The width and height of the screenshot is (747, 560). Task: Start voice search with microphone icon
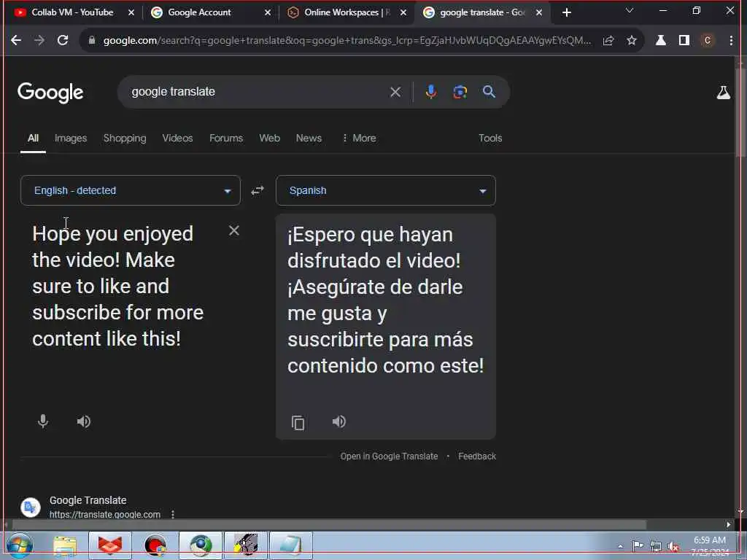pos(430,92)
